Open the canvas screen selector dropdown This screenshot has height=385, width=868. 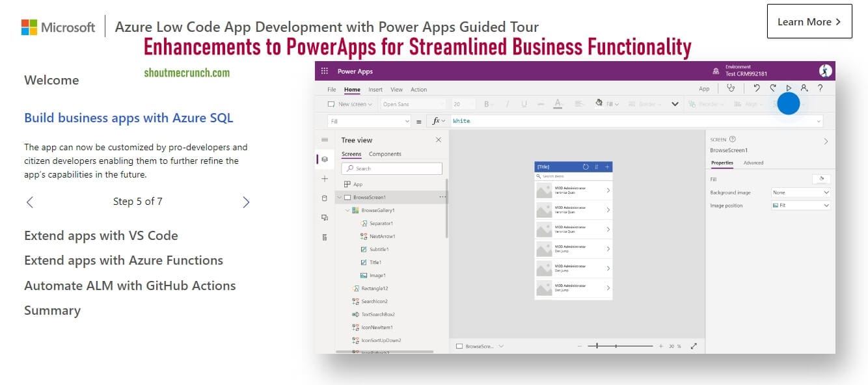pos(480,347)
